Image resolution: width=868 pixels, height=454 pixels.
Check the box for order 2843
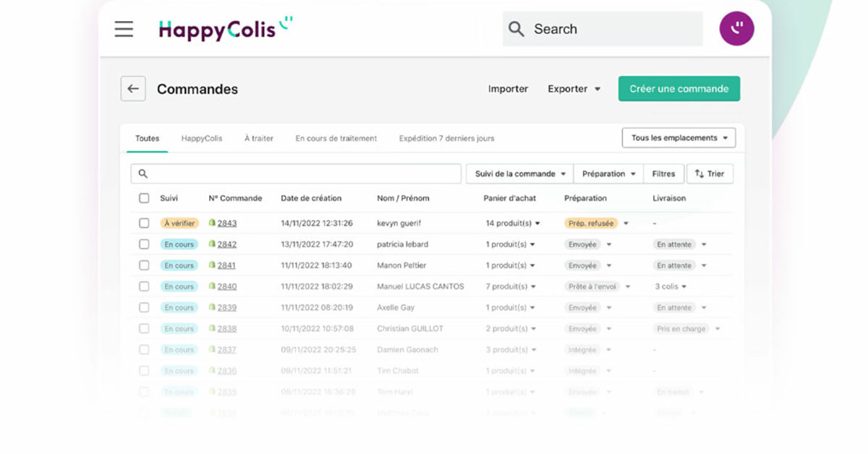[144, 223]
